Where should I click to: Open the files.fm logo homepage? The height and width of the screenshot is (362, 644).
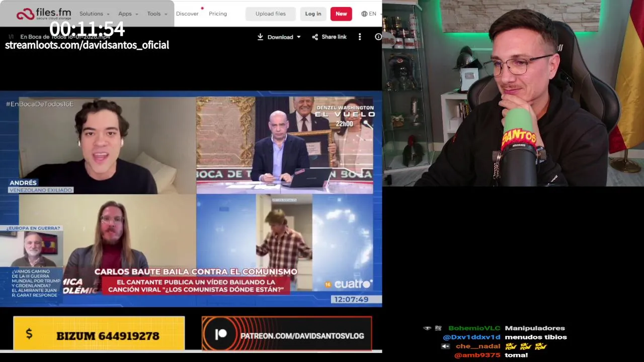[43, 14]
